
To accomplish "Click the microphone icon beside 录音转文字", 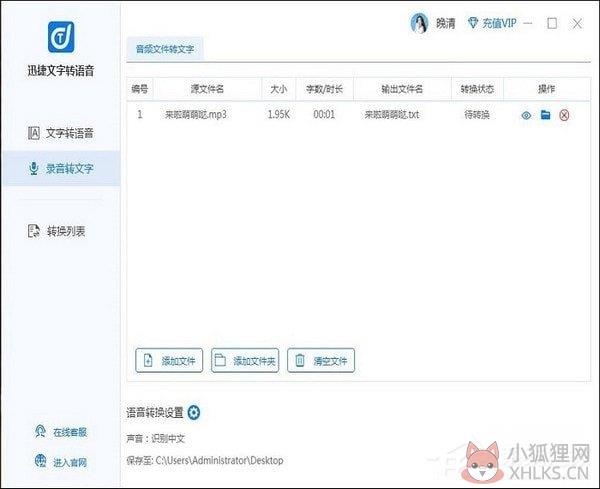I will [x=34, y=168].
